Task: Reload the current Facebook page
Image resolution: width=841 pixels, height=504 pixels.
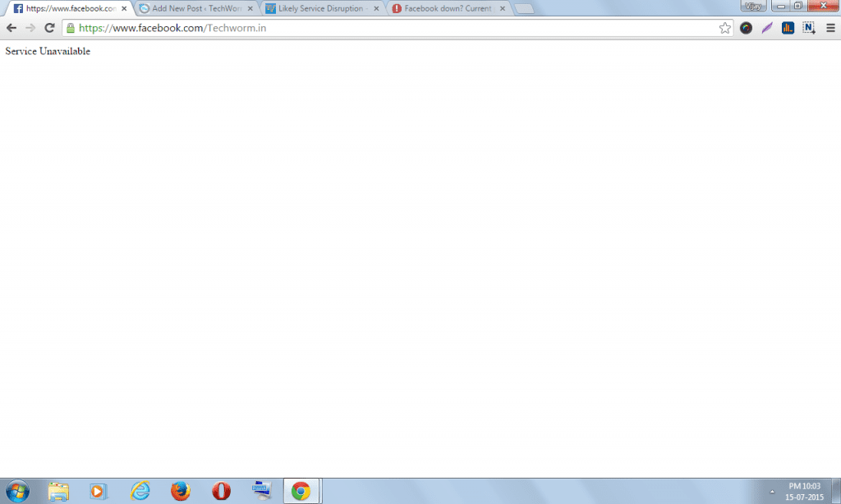Action: (49, 28)
